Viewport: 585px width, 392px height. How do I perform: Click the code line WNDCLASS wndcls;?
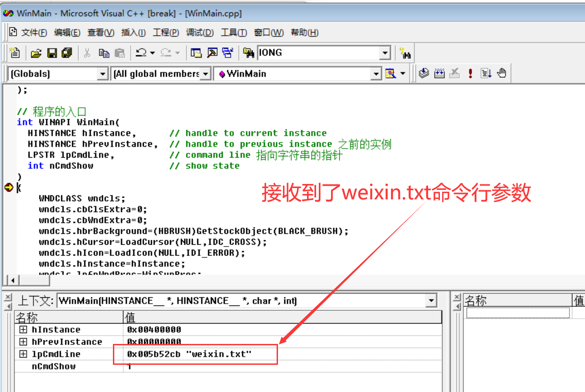coord(82,198)
